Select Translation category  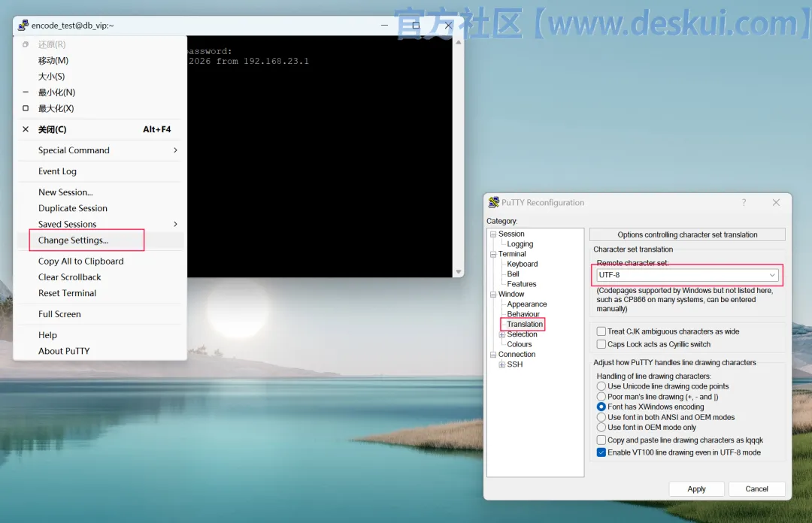[525, 324]
